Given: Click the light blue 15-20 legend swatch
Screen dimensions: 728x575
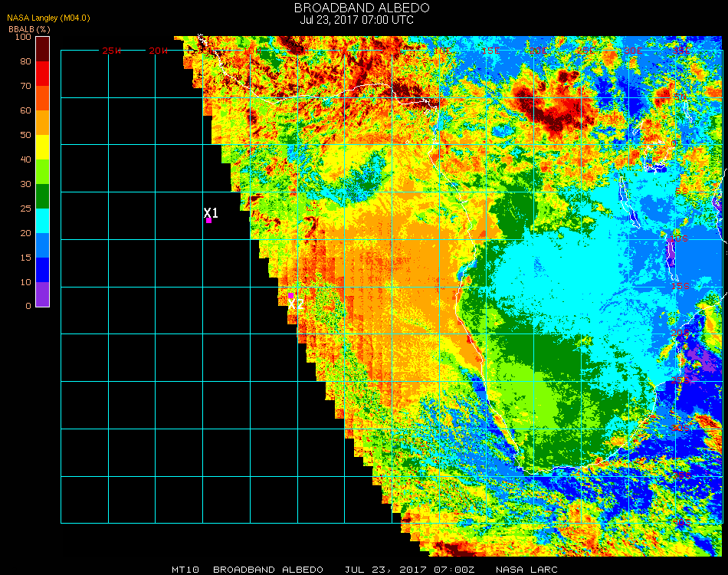Looking at the screenshot, I should pyautogui.click(x=42, y=245).
